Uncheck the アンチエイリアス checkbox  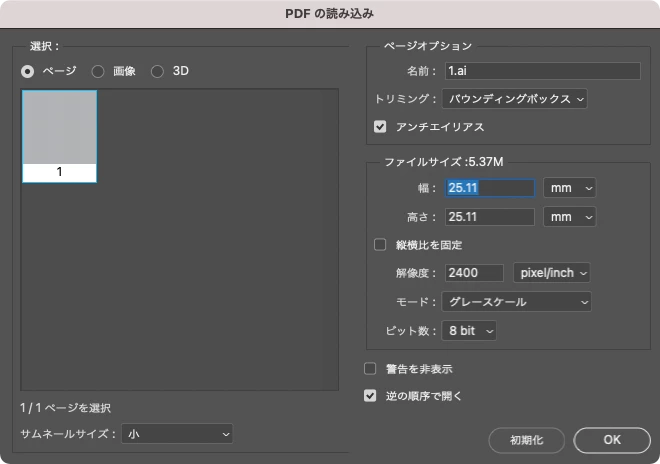pos(380,127)
